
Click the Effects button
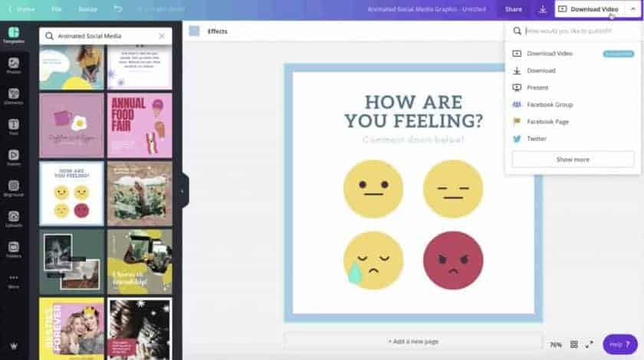click(x=217, y=31)
